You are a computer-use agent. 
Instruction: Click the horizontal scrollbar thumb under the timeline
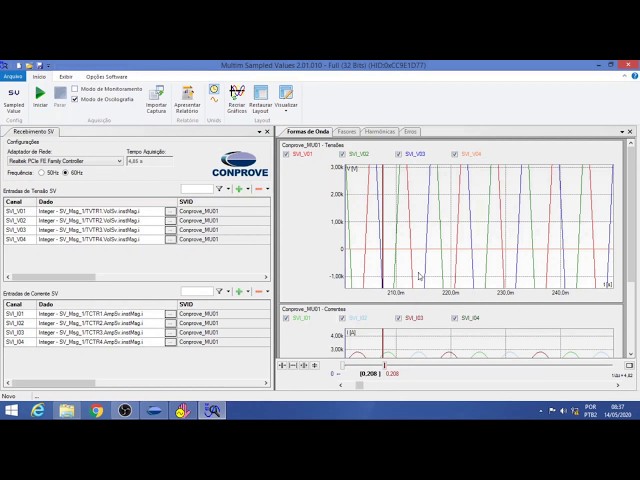click(359, 385)
